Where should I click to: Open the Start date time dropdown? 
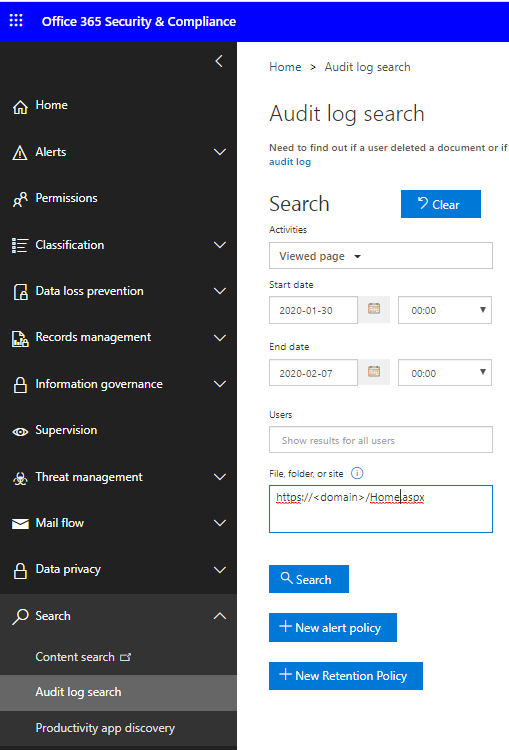pos(445,310)
